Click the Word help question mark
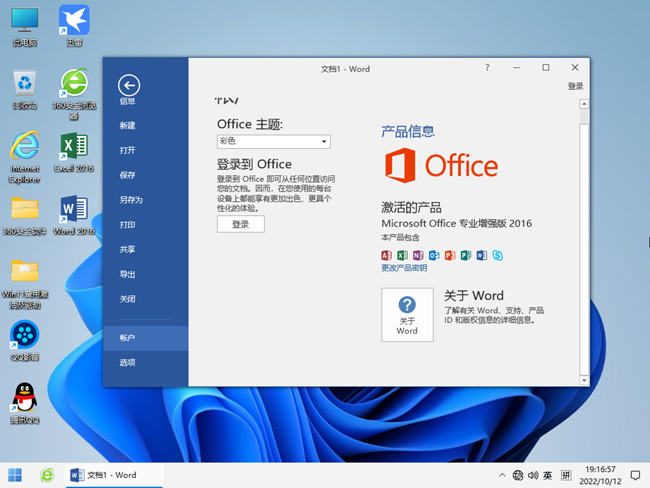This screenshot has height=488, width=650. [487, 68]
